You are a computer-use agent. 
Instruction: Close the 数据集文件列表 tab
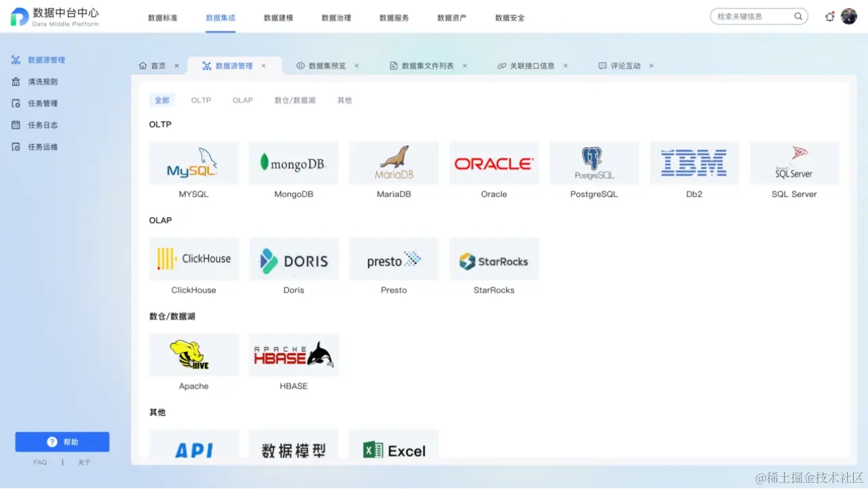coord(464,65)
